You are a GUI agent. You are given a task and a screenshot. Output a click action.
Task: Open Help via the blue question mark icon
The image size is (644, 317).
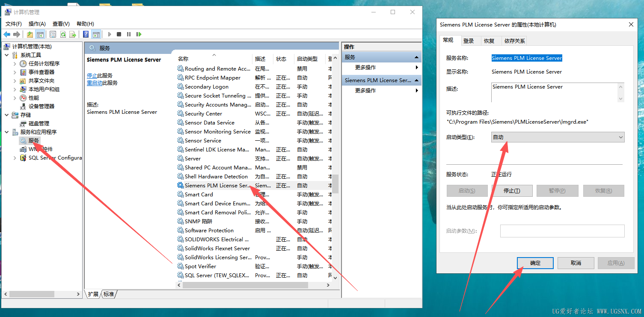86,34
